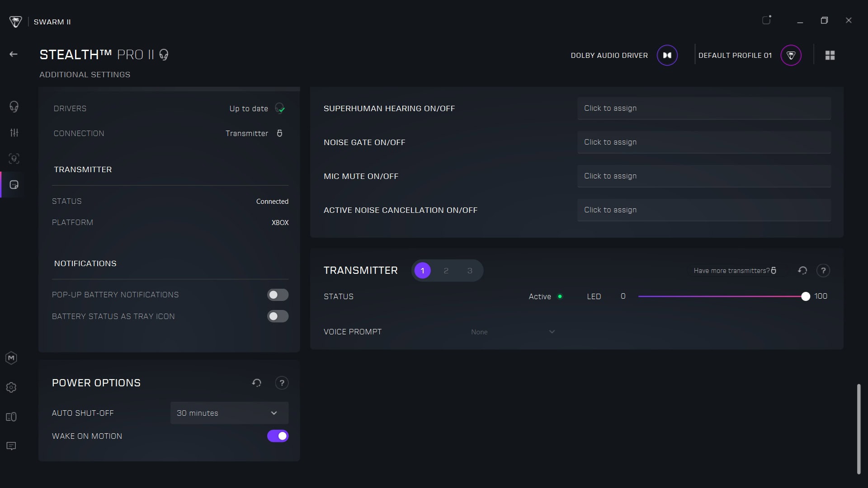Image resolution: width=868 pixels, height=488 pixels.
Task: Expand the Voice Prompt dropdown
Action: tap(513, 332)
